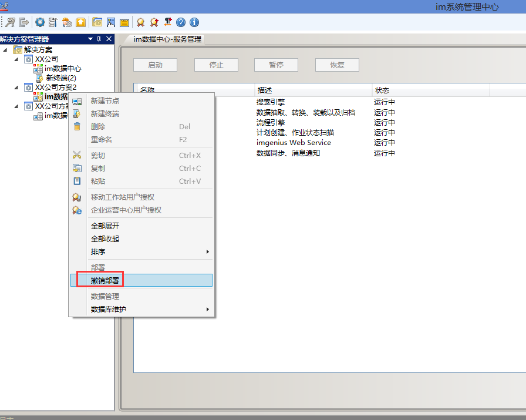The height and width of the screenshot is (420, 526).
Task: Open the 排序 submenu
Action: coord(141,252)
